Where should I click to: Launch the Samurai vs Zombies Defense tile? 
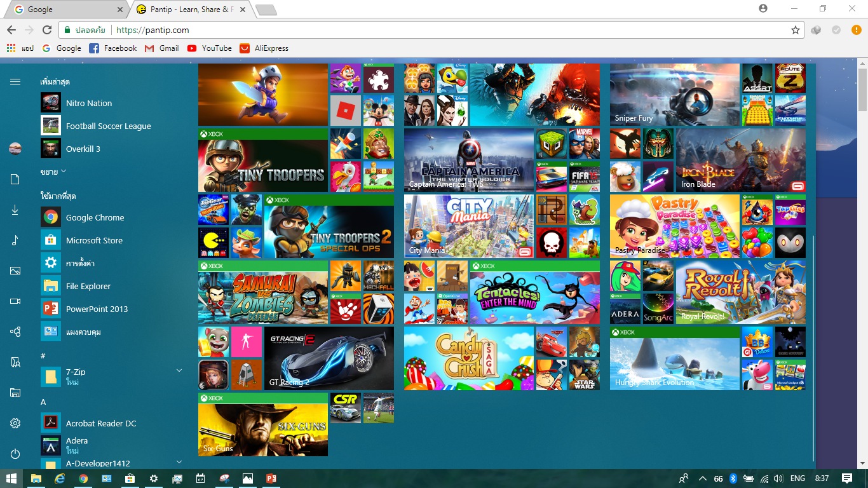coord(263,292)
